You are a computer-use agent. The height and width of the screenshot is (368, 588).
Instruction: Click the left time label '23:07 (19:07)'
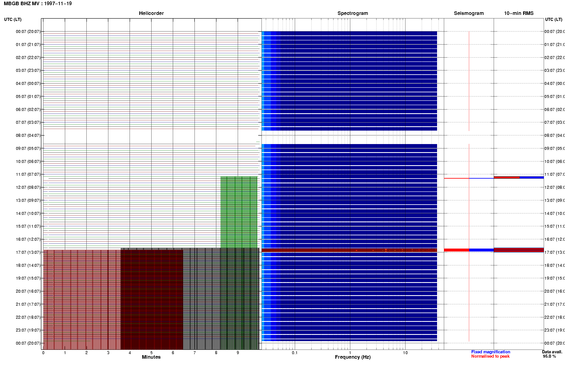28,330
